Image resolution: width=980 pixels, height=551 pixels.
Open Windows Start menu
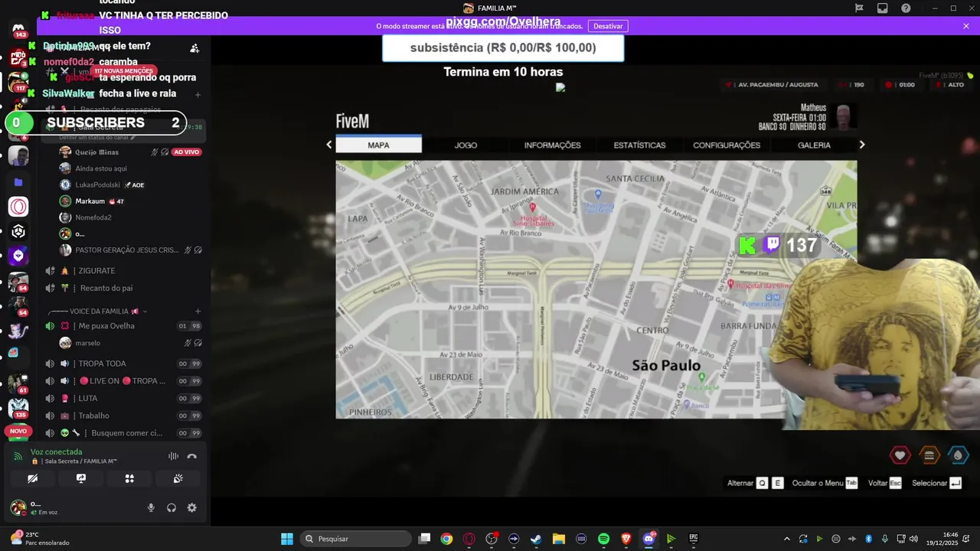[287, 539]
